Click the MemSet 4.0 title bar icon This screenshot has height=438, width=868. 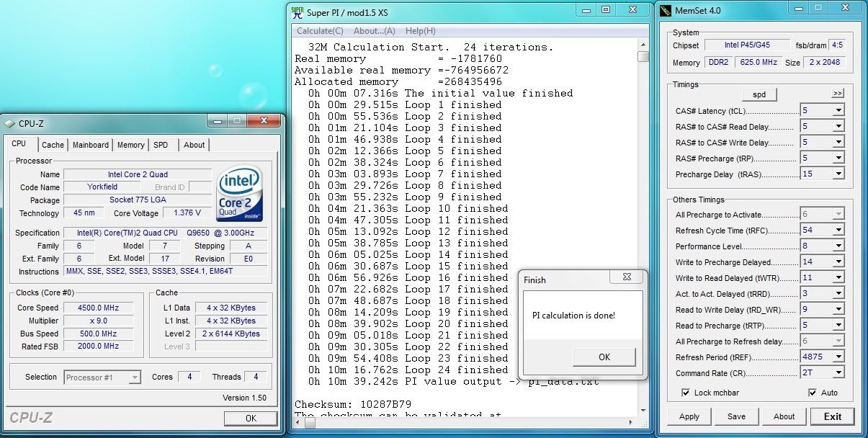pyautogui.click(x=664, y=11)
